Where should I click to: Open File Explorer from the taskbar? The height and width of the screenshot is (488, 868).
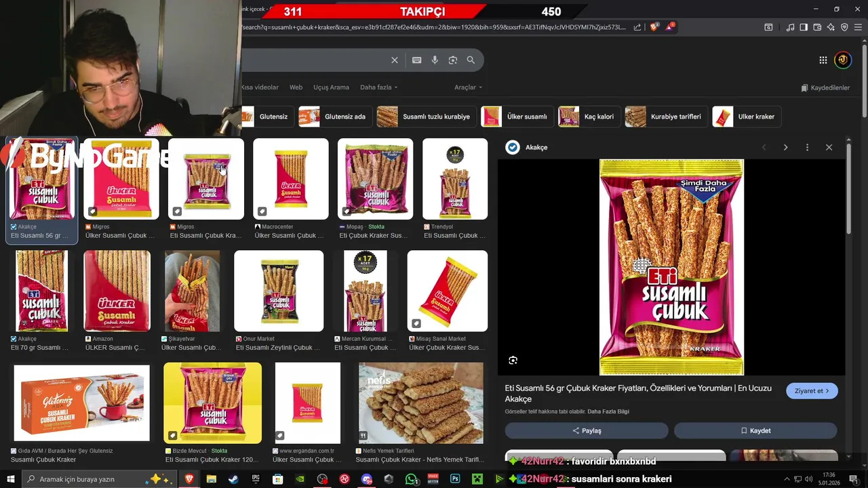[211, 479]
